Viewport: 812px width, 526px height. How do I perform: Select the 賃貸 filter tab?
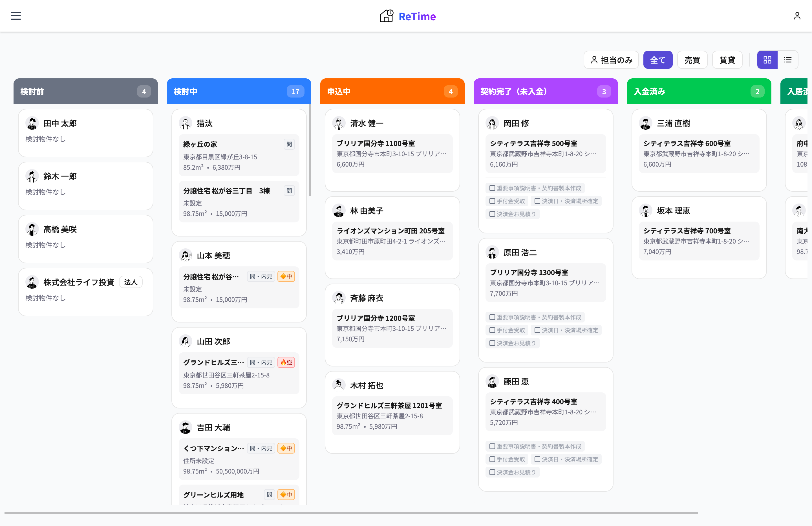click(x=727, y=60)
